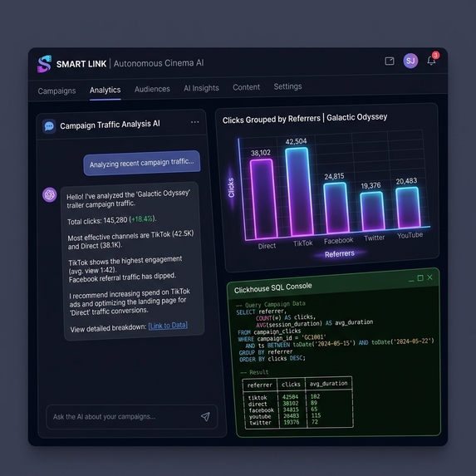Minimize the Clickhouse SQL Console
The height and width of the screenshot is (476, 476).
pyautogui.click(x=411, y=280)
